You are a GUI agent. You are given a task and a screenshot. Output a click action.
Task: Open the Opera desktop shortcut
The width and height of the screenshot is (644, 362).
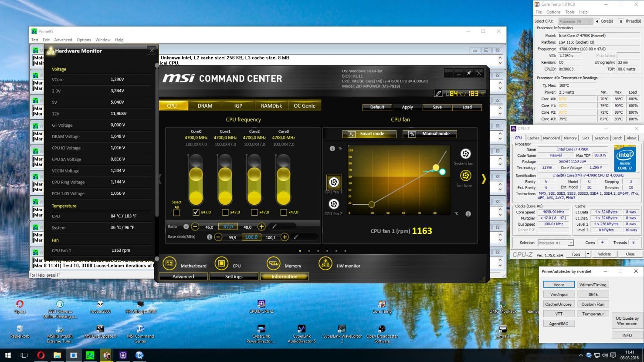[x=20, y=307]
